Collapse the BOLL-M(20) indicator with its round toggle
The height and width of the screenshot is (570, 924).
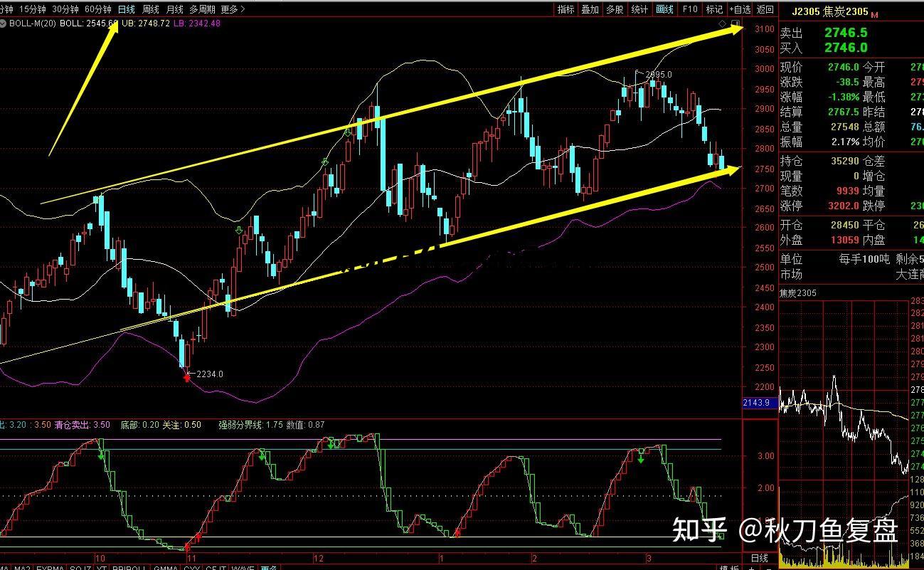point(4,23)
